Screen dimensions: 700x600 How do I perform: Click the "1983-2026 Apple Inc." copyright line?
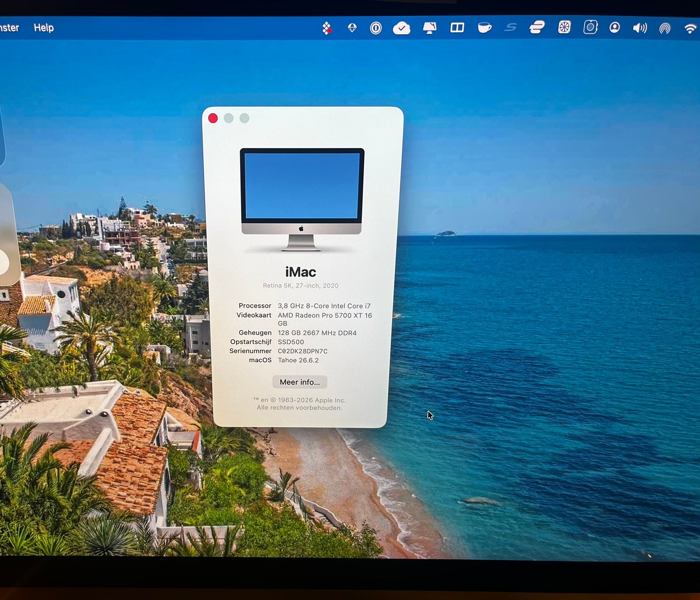pos(299,400)
